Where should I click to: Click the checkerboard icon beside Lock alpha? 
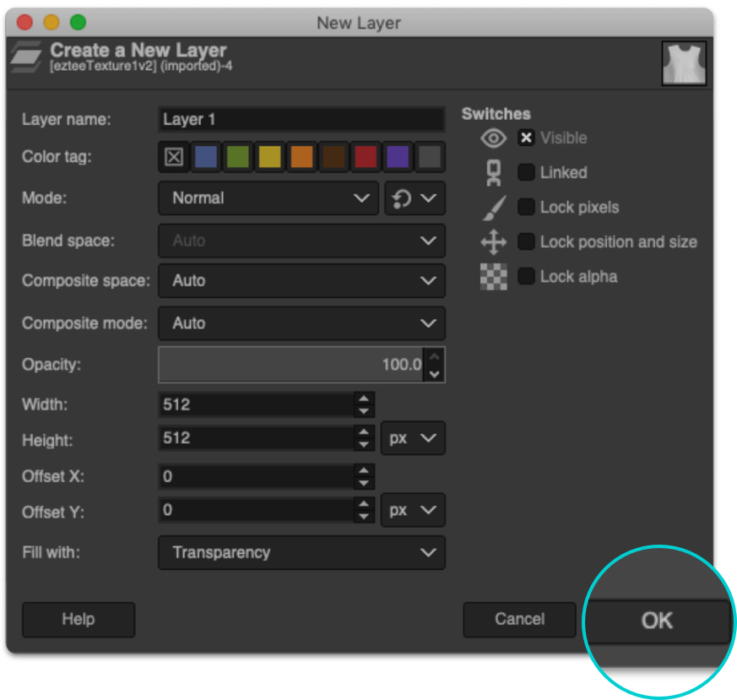pos(494,276)
